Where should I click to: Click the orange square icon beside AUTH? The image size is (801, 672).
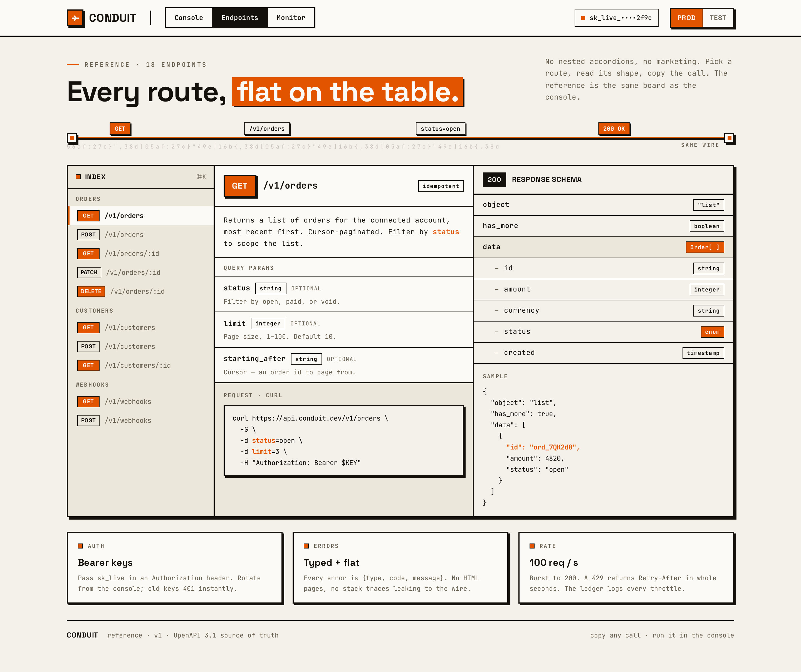(x=80, y=546)
